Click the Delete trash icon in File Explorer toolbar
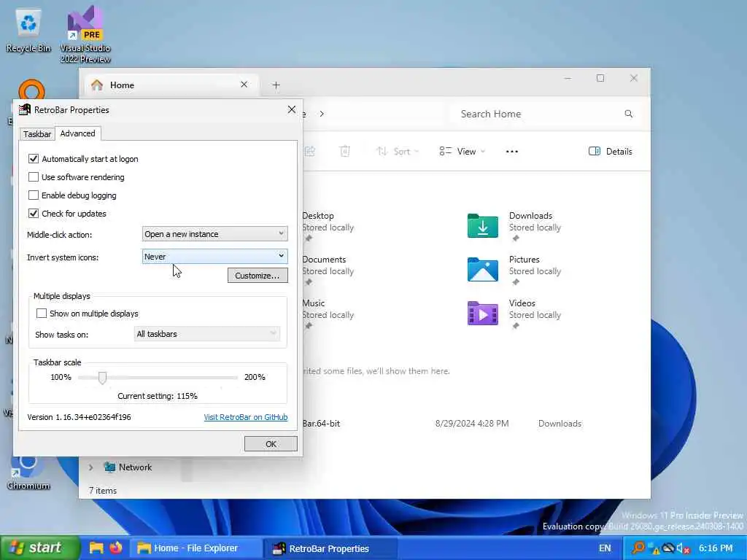 click(344, 152)
